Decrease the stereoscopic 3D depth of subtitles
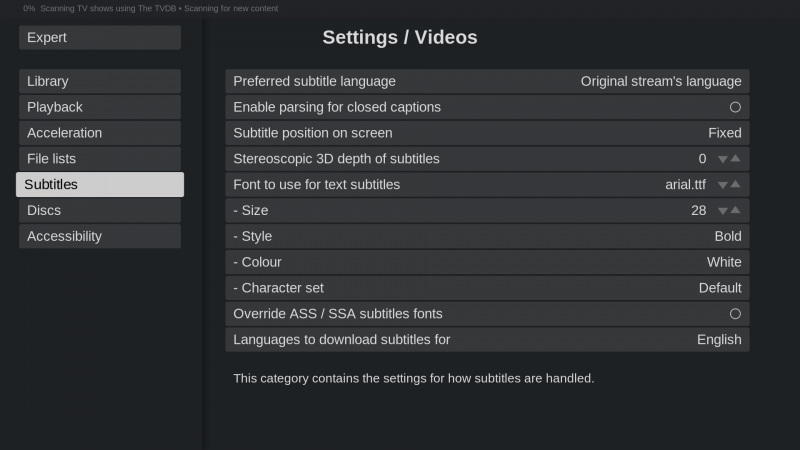Image resolution: width=800 pixels, height=450 pixels. pos(722,159)
